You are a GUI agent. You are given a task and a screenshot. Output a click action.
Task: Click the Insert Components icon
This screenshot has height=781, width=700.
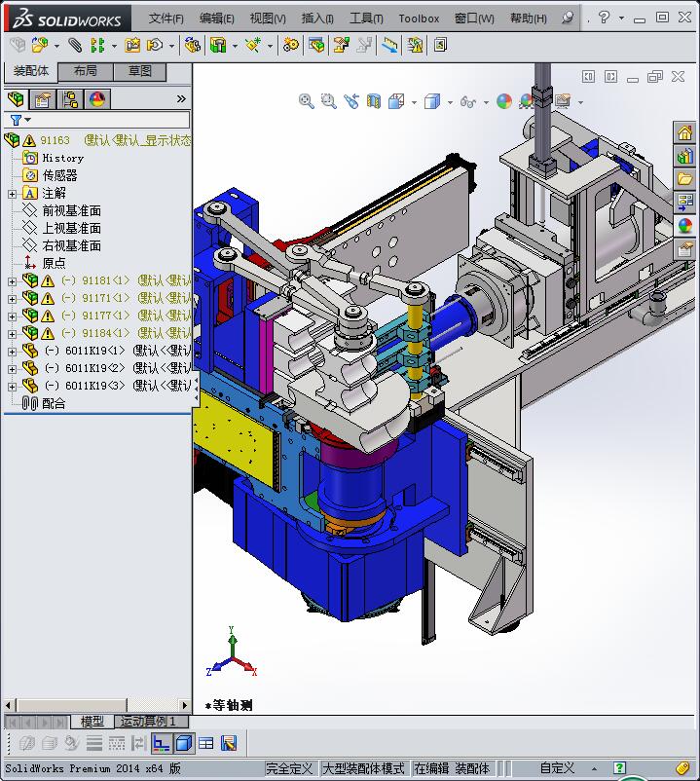click(x=39, y=46)
